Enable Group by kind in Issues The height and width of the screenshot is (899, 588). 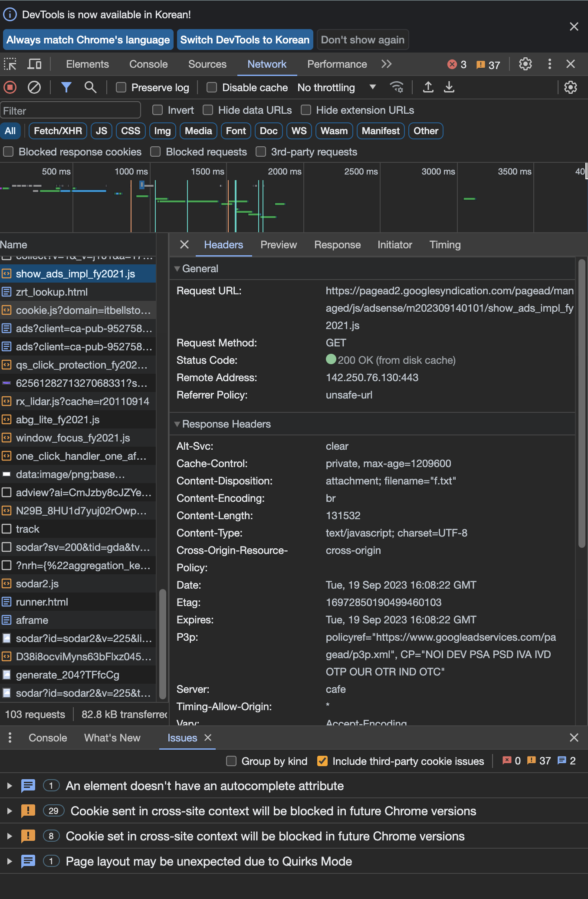pos(231,761)
